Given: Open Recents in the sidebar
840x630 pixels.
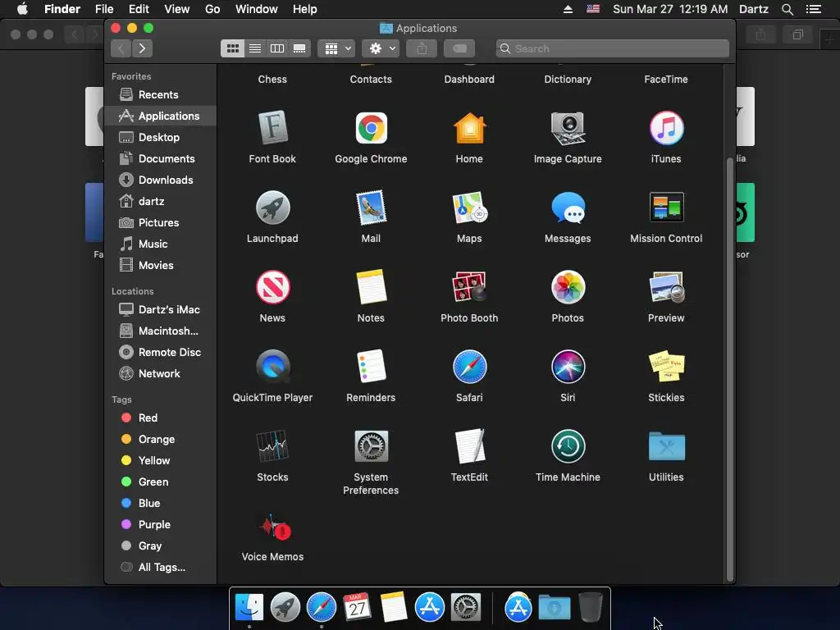Looking at the screenshot, I should (160, 95).
